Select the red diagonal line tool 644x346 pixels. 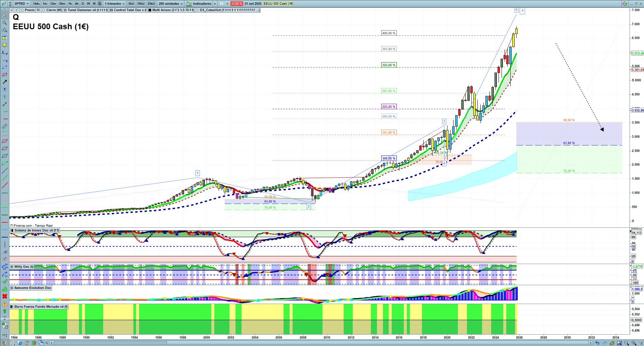click(5, 185)
